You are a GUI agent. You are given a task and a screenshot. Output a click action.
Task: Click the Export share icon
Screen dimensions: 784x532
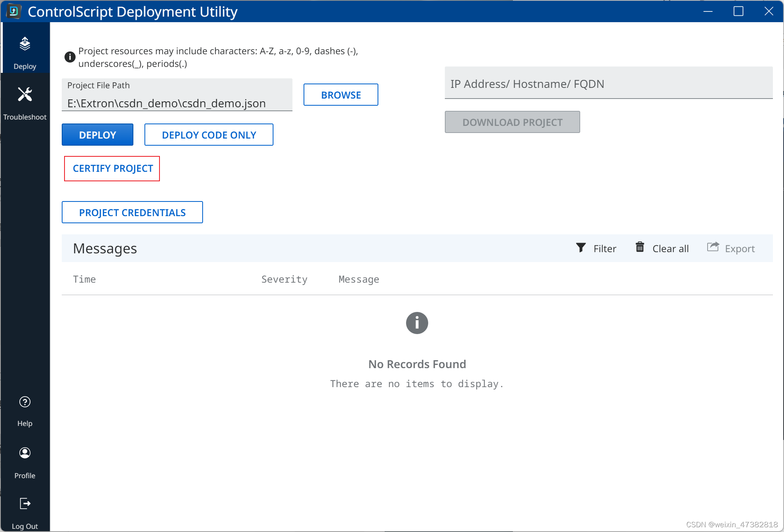(x=713, y=247)
